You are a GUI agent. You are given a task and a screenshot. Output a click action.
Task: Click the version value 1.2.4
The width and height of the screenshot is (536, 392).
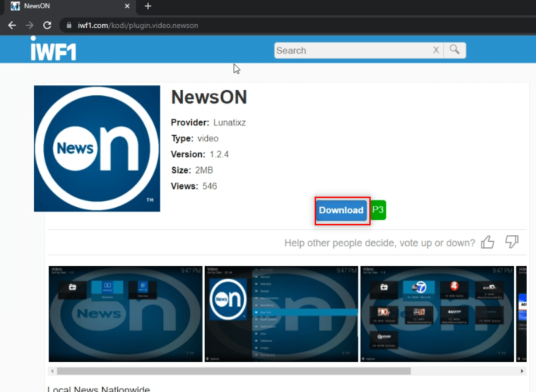coord(219,155)
